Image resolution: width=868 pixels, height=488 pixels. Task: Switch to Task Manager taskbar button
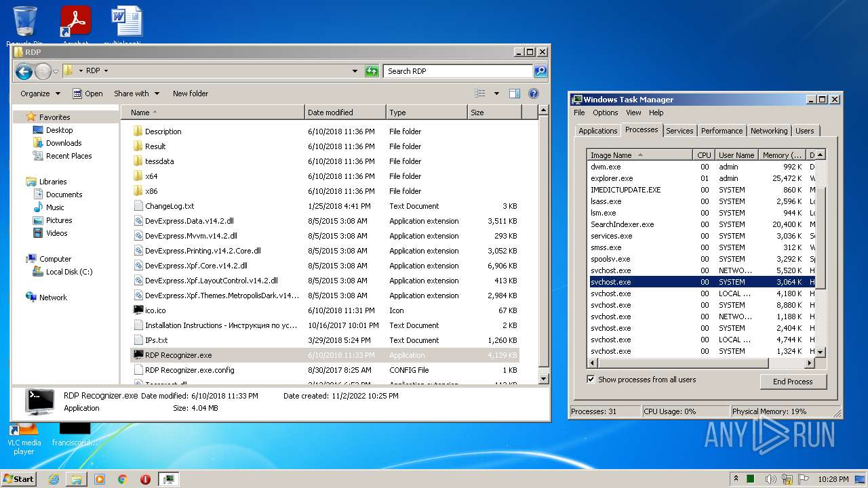pos(168,479)
